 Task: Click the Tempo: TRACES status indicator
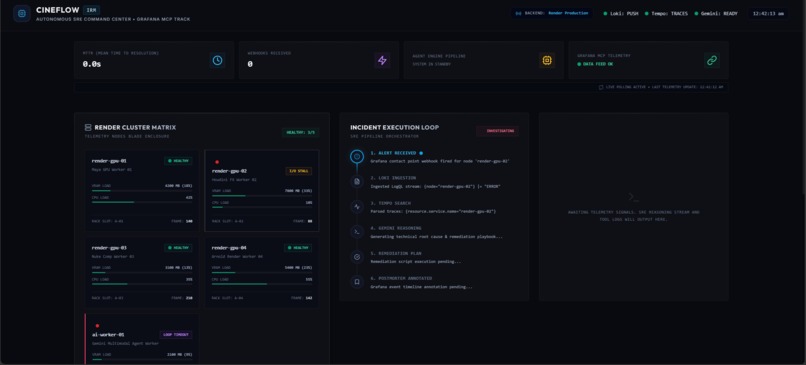(x=666, y=14)
